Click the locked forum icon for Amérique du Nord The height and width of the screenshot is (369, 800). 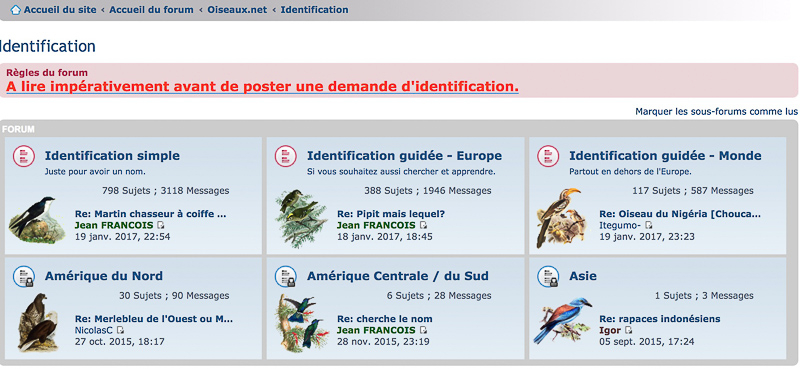[x=23, y=276]
